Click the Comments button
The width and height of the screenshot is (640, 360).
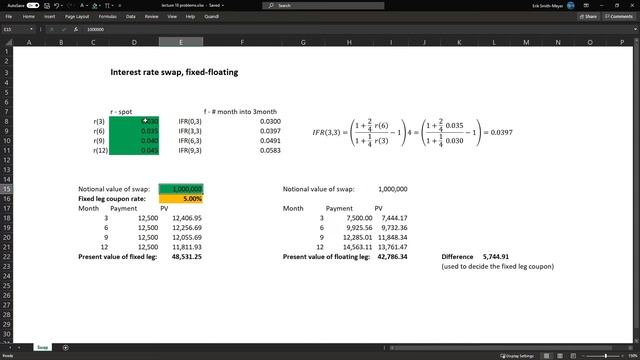tap(619, 17)
